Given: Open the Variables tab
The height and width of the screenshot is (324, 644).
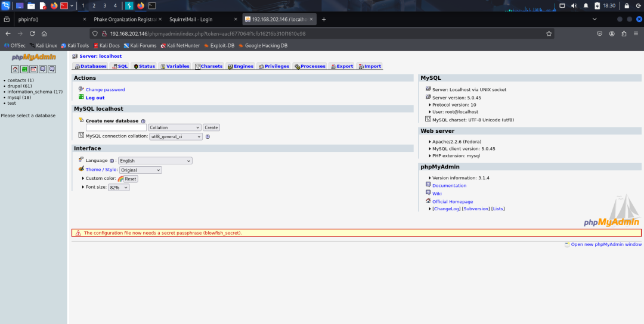Looking at the screenshot, I should point(175,67).
